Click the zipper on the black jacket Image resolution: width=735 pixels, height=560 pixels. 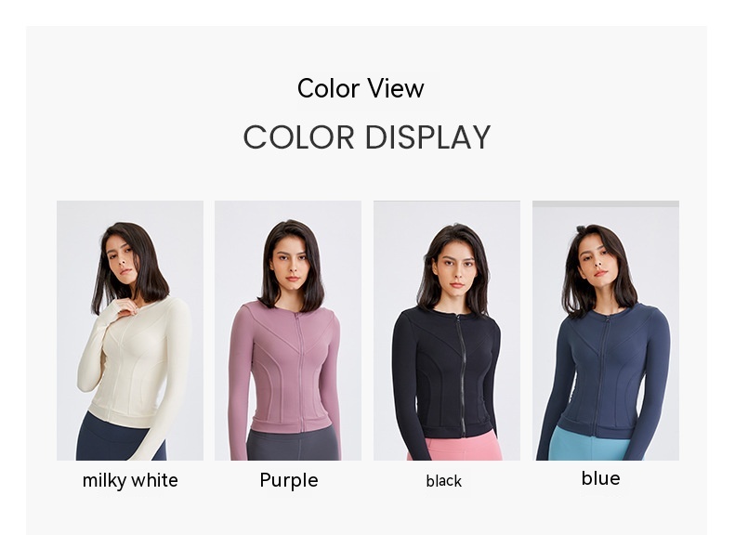461,375
